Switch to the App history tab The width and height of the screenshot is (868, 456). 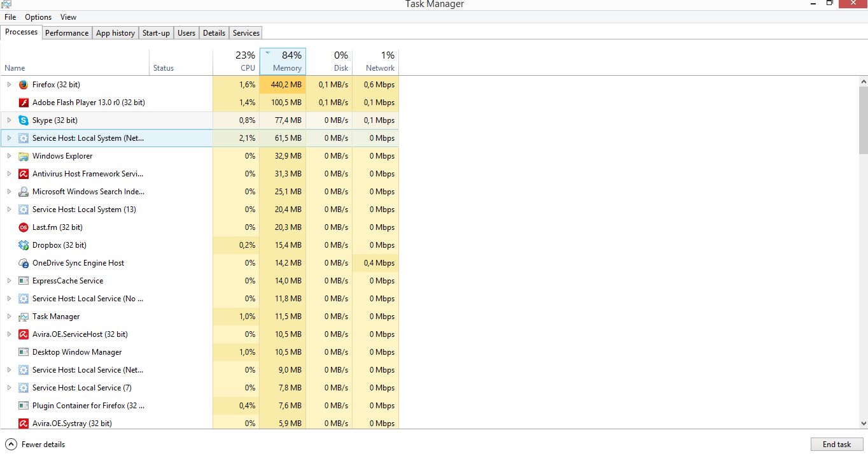(x=115, y=33)
